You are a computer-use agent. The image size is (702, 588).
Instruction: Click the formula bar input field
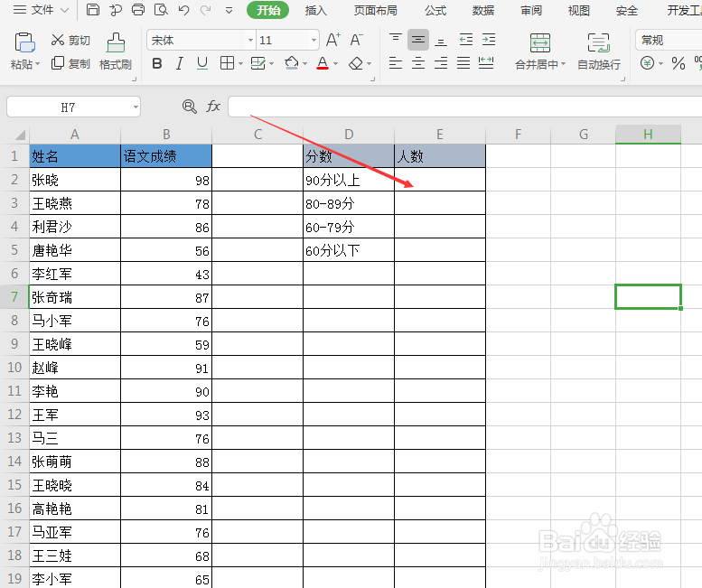coord(465,107)
